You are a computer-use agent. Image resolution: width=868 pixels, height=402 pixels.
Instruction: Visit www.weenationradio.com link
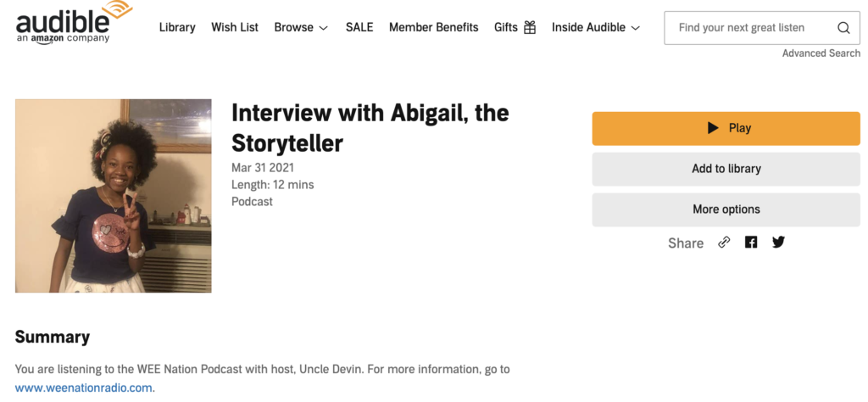[x=84, y=388]
